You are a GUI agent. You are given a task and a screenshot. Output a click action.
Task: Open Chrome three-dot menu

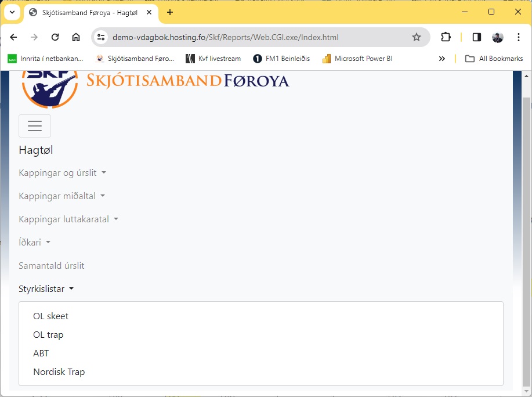click(x=519, y=37)
